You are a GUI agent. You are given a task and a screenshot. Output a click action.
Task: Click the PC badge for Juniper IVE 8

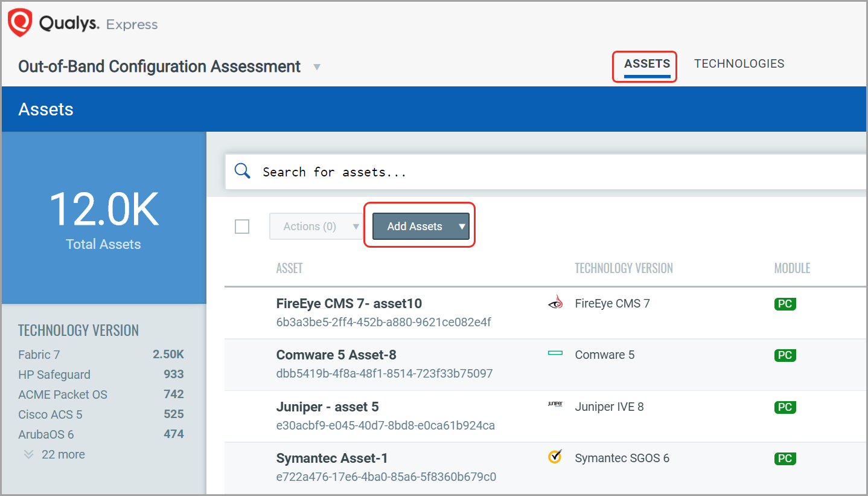click(785, 407)
